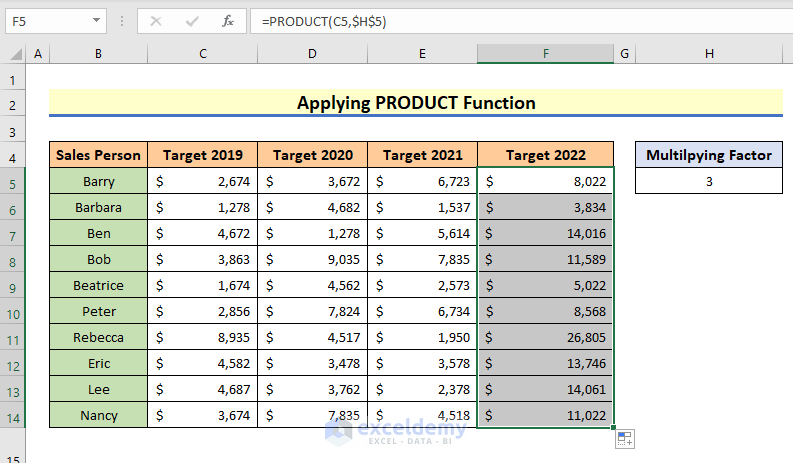Click the 'Ben' name cell
793x463 pixels.
98,233
